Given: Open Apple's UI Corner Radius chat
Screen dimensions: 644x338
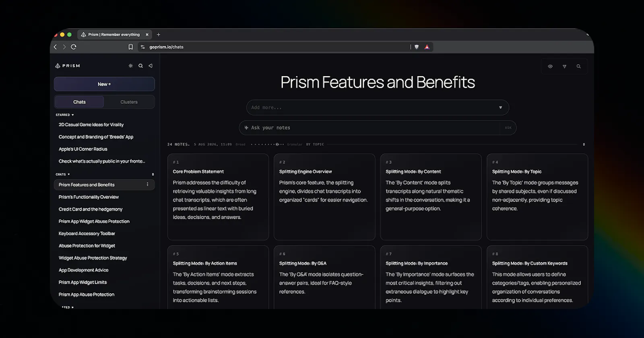Looking at the screenshot, I should tap(83, 149).
